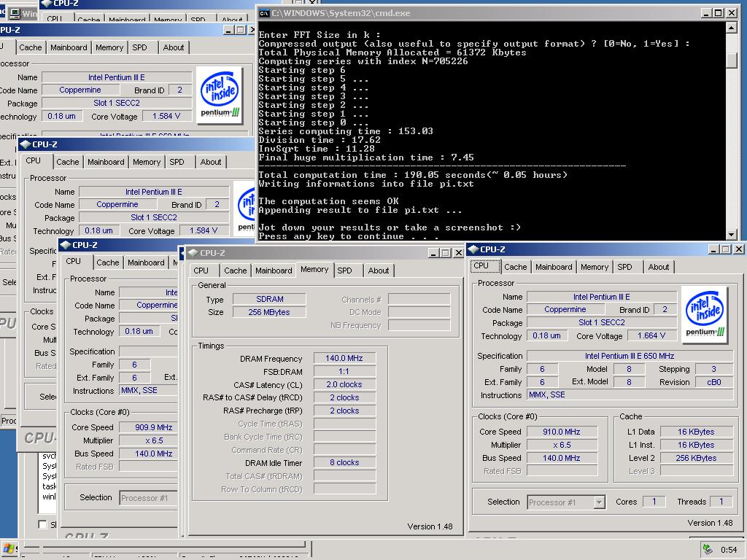Switch to SPD tab in the 1.664 V CPU-Z window
The image size is (747, 560).
click(x=624, y=267)
